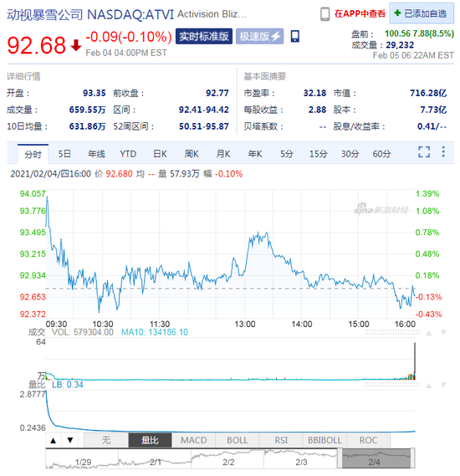Click the pre-market value 100.56 7.88(8.5%)
The image size is (460, 476).
[419, 33]
